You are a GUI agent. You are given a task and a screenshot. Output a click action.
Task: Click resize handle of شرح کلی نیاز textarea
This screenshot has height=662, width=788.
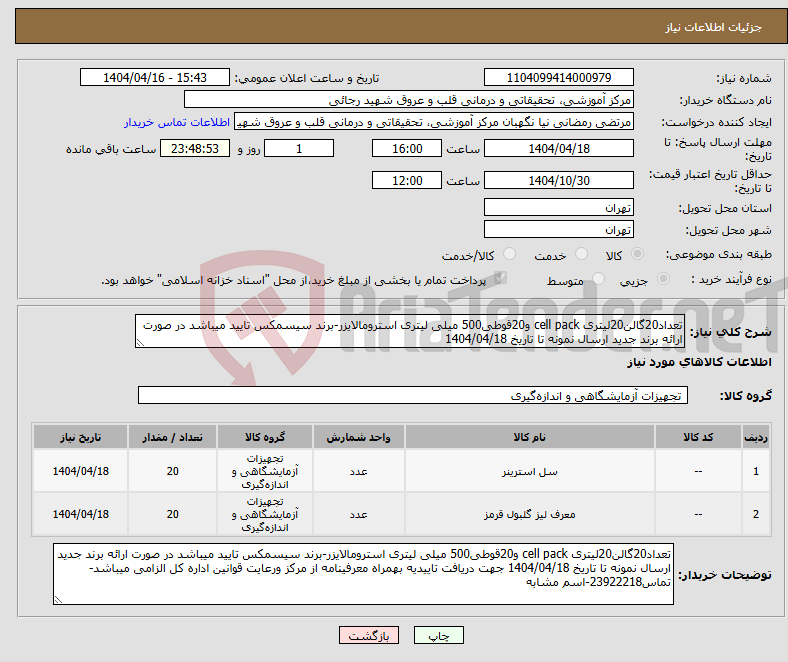pyautogui.click(x=140, y=343)
